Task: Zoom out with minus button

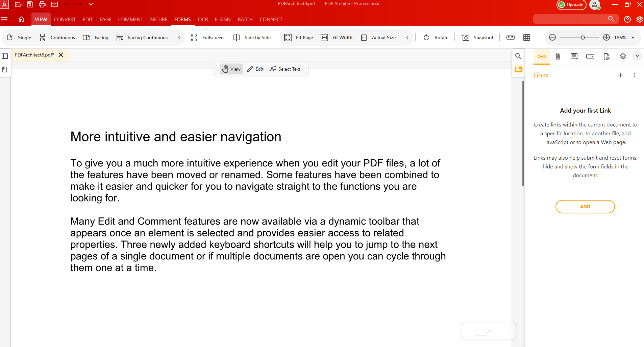Action: pos(552,38)
